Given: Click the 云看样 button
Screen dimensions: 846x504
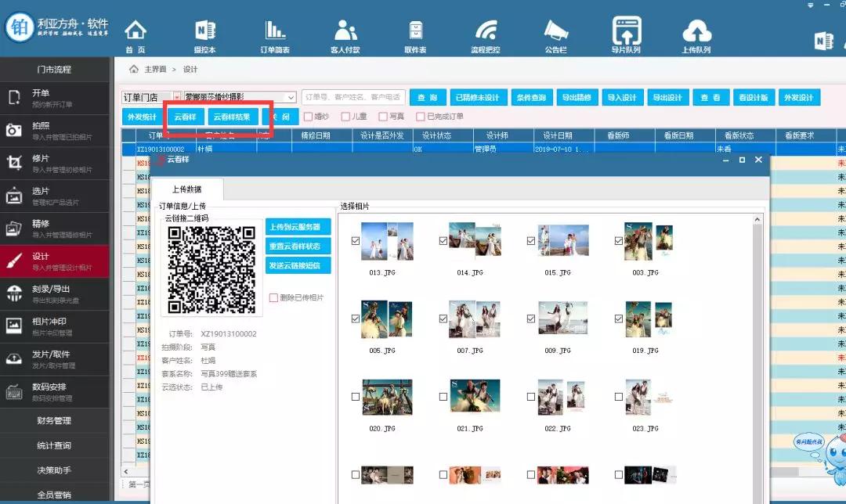Looking at the screenshot, I should (x=185, y=117).
